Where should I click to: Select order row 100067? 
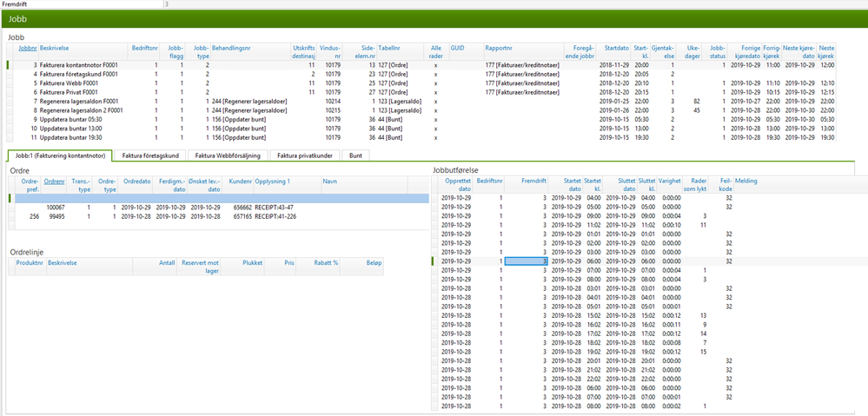219,208
